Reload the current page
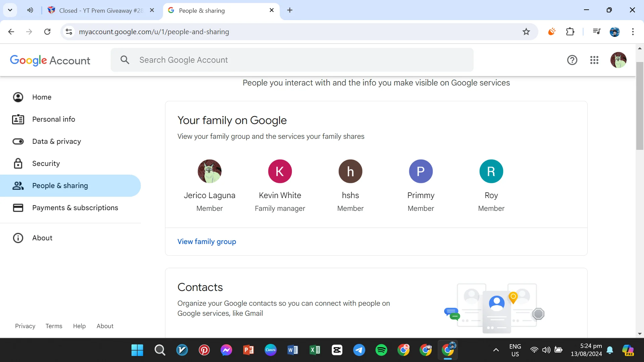The image size is (644, 362). [47, 32]
